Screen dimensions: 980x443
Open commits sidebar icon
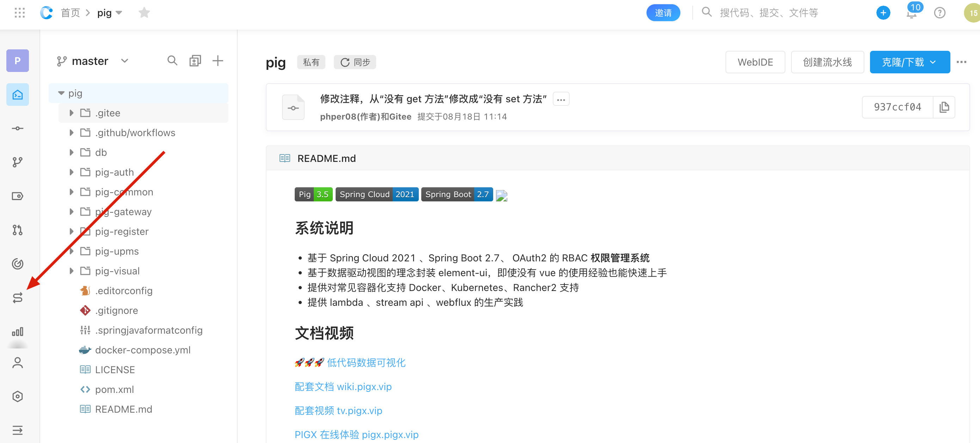coord(18,128)
